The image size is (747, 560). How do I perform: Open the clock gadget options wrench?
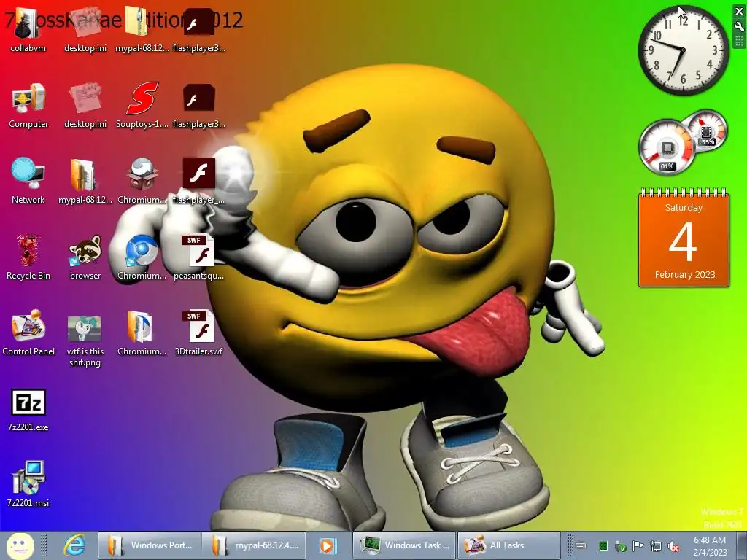click(739, 27)
